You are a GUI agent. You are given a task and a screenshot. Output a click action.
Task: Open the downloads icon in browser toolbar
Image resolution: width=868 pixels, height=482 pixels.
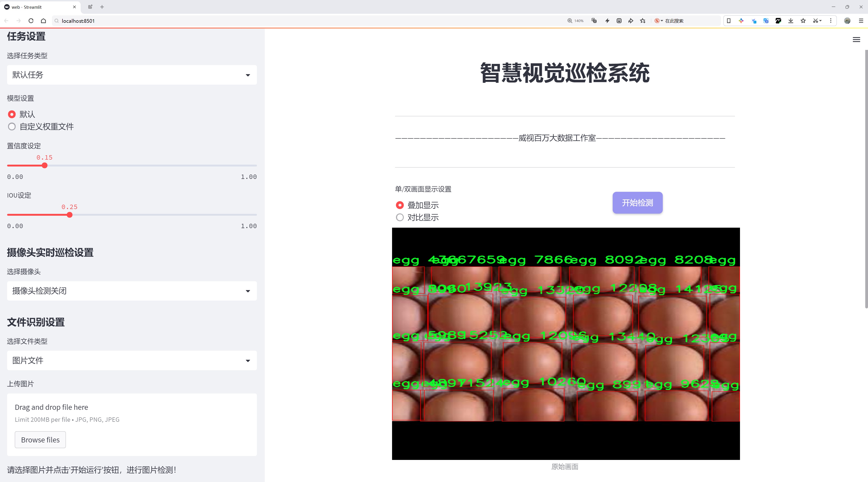point(791,21)
